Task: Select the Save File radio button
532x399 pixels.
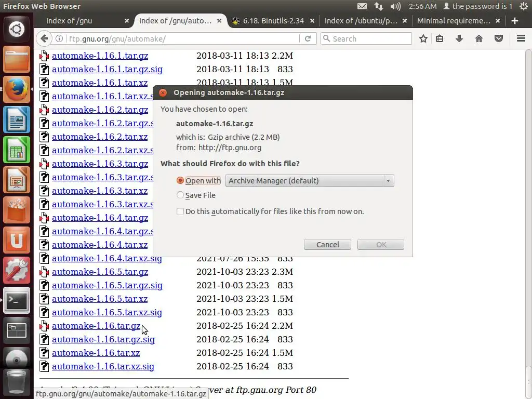Action: click(180, 195)
